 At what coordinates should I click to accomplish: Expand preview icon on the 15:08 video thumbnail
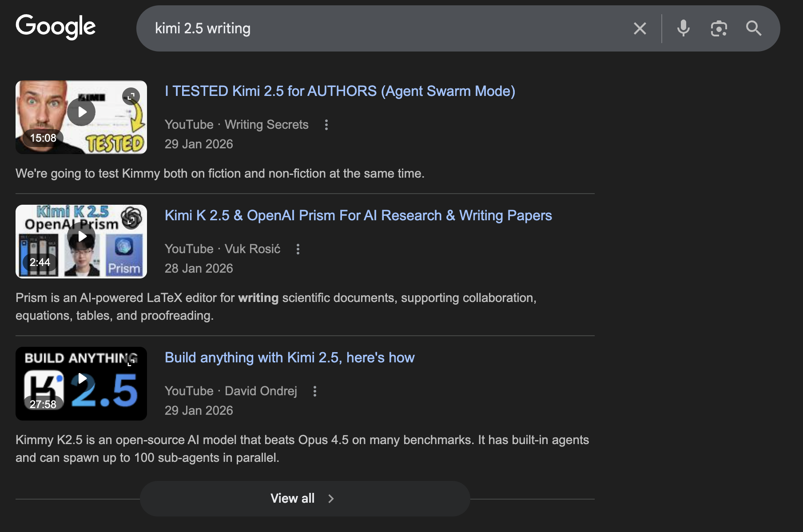131,96
